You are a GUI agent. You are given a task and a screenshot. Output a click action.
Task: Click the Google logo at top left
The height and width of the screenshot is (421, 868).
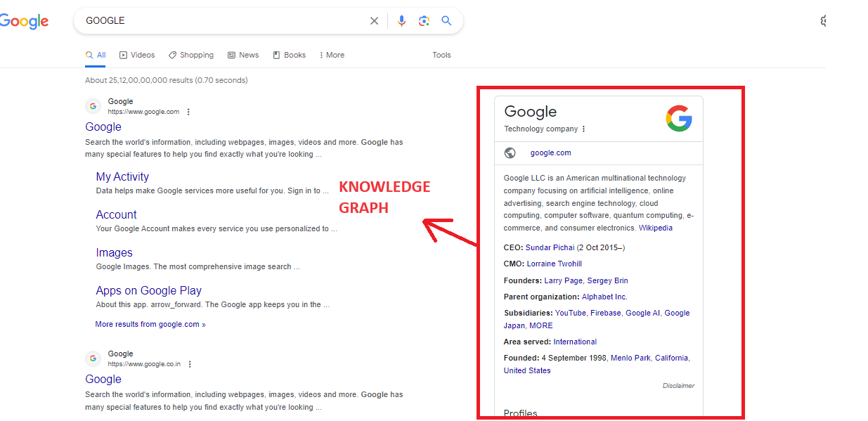click(x=25, y=21)
